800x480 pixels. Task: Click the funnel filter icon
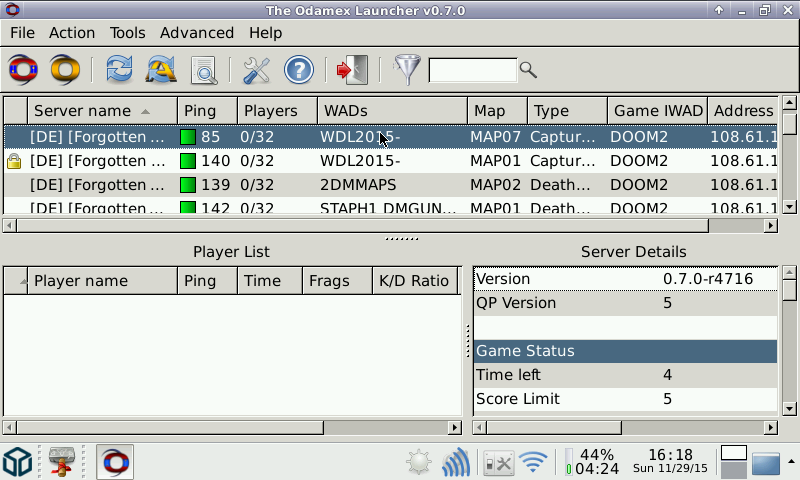pyautogui.click(x=407, y=70)
